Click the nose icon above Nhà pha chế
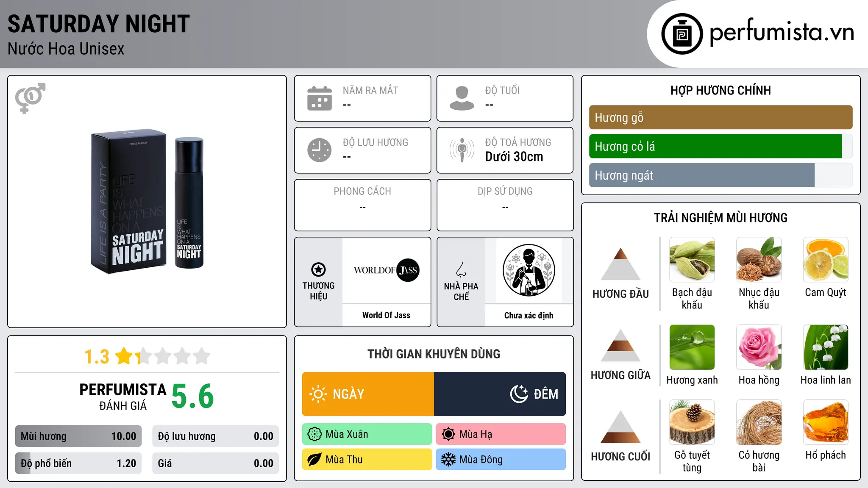The height and width of the screenshot is (488, 868). pos(461,269)
